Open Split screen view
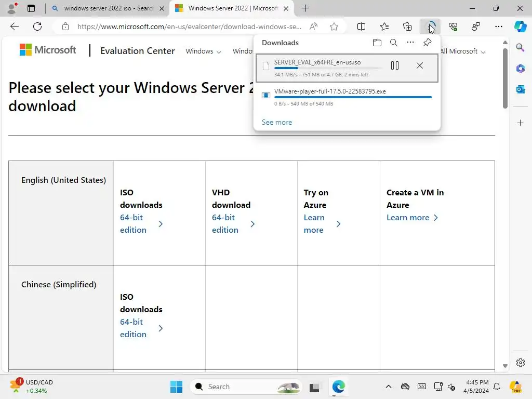This screenshot has height=399, width=532. 362,26
